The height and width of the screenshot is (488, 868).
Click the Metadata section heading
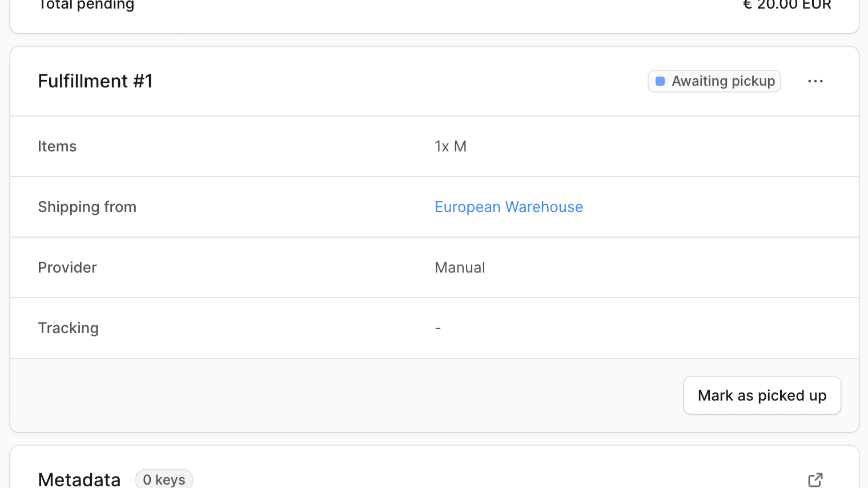pos(79,479)
